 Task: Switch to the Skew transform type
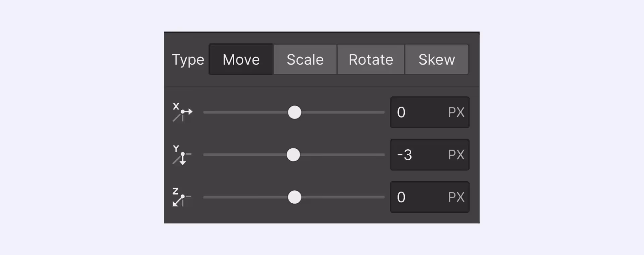pyautogui.click(x=436, y=59)
